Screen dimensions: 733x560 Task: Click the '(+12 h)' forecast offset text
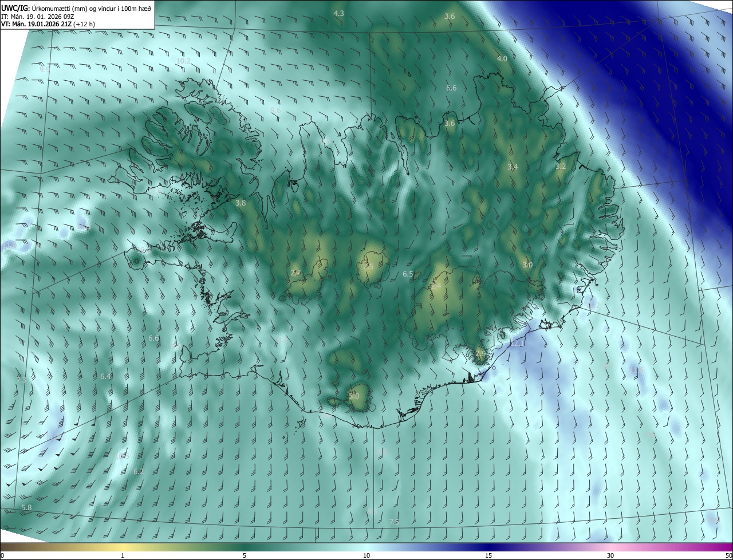[x=84, y=25]
